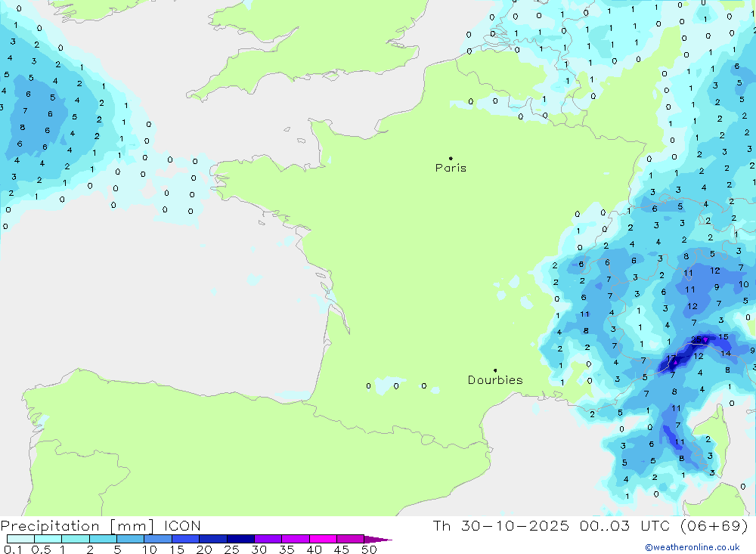Select the black dot marking Paris
756x554 pixels.
coord(451,158)
